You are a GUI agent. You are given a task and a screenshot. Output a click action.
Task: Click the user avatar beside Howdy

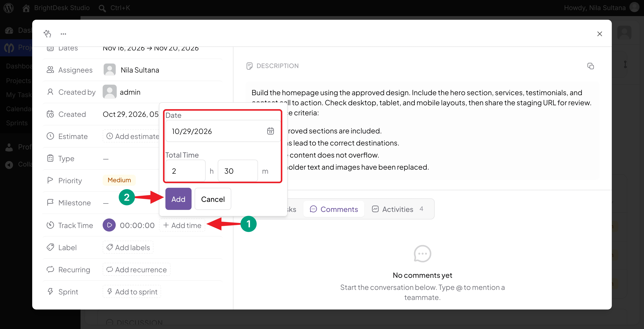[x=634, y=8]
